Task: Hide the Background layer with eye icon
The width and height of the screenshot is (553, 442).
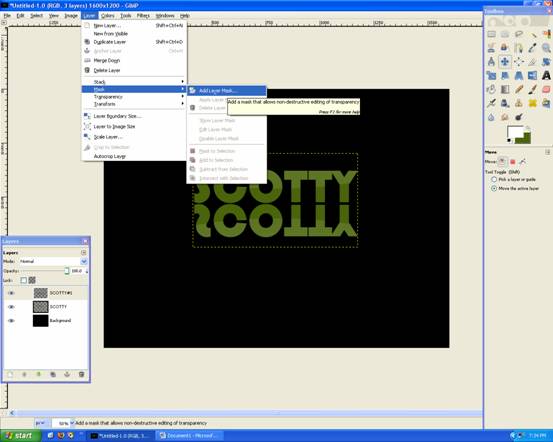Action: 11,321
